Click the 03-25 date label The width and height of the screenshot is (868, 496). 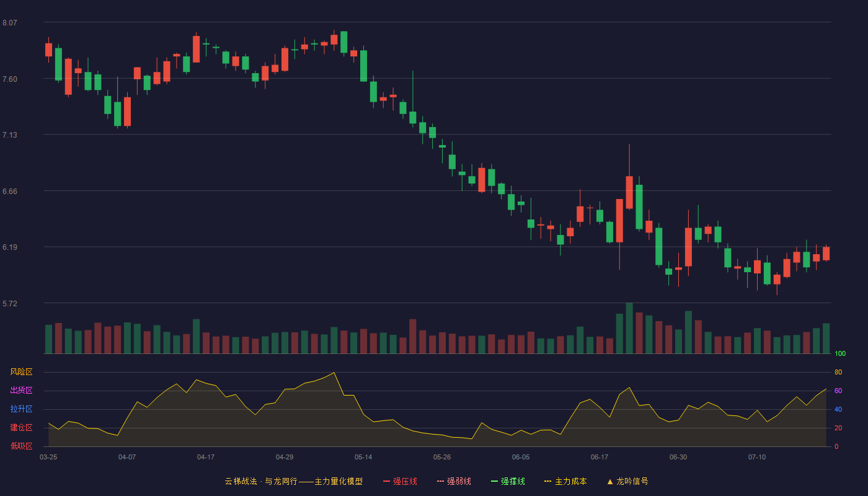(48, 457)
